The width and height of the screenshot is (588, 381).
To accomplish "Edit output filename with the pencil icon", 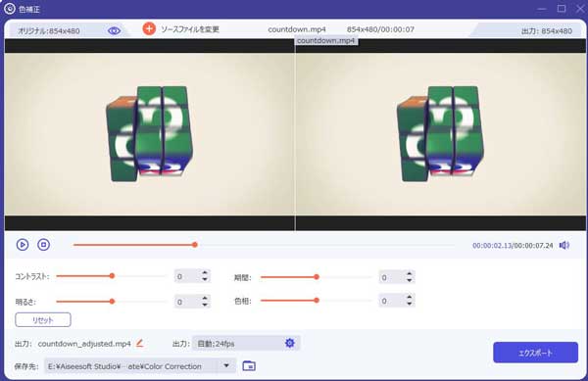I will coord(140,343).
